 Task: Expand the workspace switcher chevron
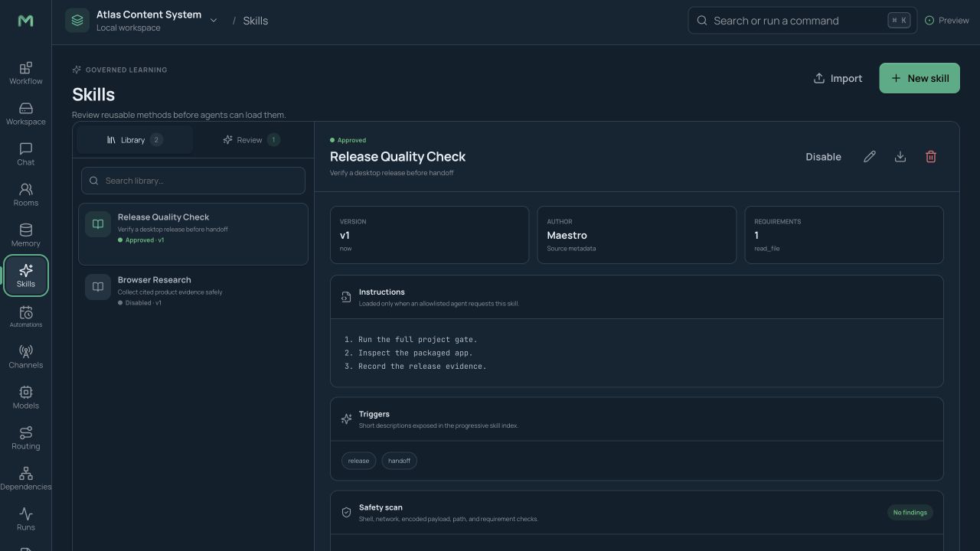coord(214,21)
